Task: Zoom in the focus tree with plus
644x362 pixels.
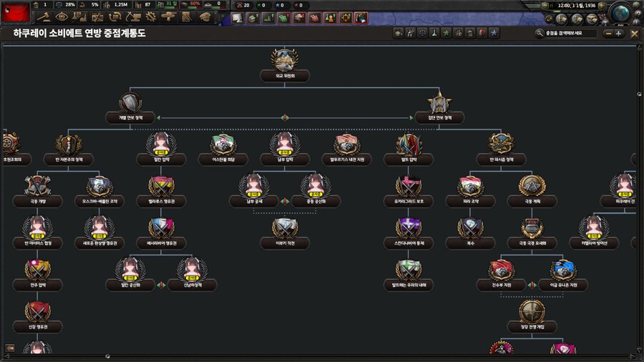Action: coord(618,33)
